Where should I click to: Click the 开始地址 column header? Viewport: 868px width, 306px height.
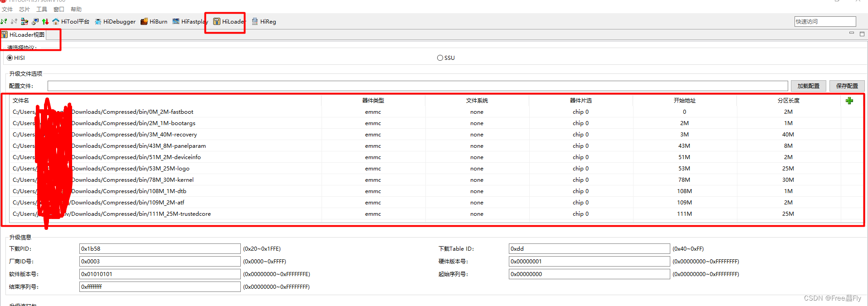[685, 101]
